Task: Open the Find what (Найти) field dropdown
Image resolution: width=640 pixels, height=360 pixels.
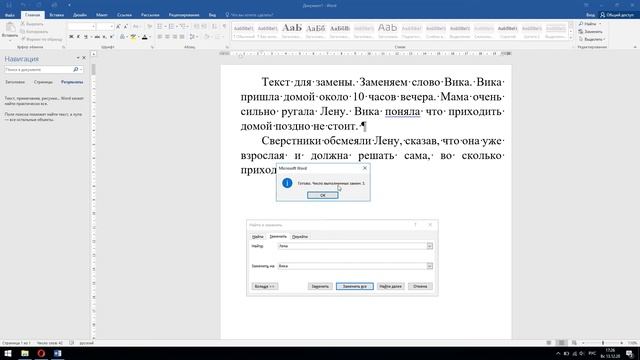Action: 429,246
